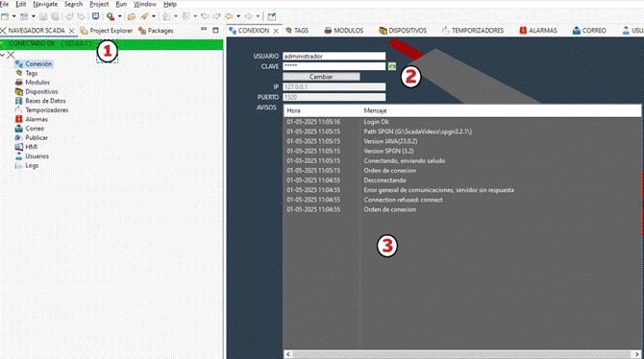Select the Dispositivos icon in navigator
This screenshot has height=359, width=644.
tap(19, 91)
